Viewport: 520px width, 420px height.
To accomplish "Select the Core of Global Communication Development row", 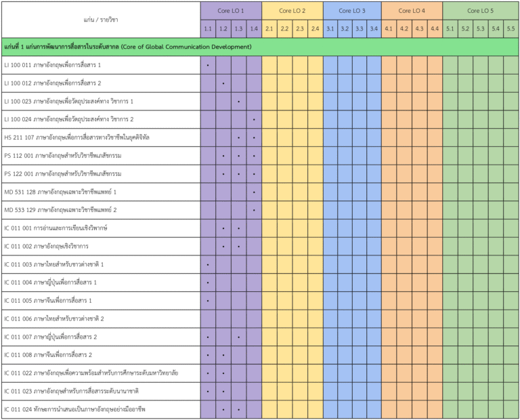I will coord(127,47).
